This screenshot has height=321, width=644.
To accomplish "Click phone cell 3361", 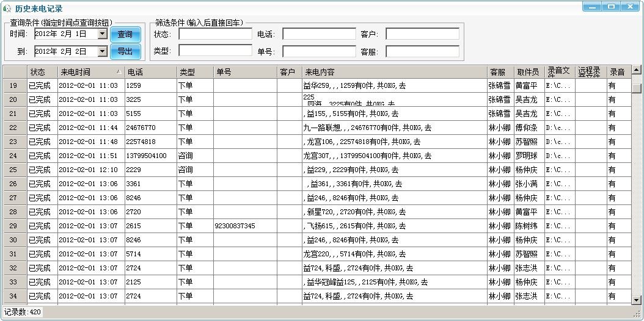I will 151,184.
